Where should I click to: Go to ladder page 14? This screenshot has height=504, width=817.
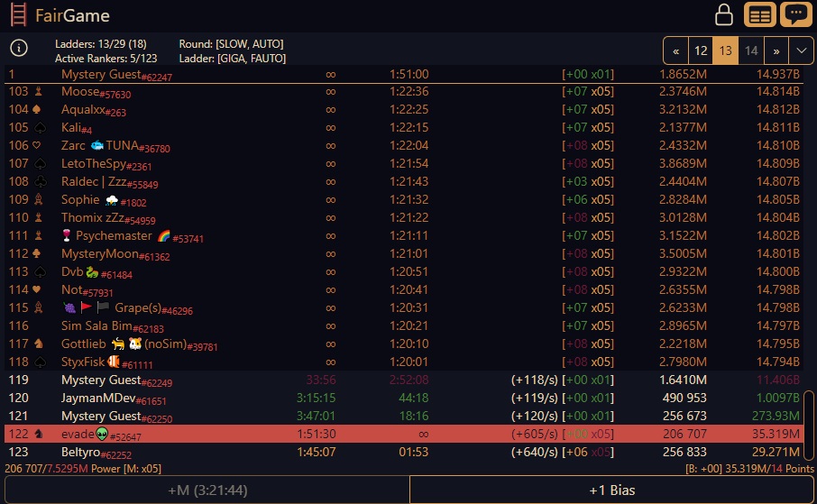tap(750, 50)
